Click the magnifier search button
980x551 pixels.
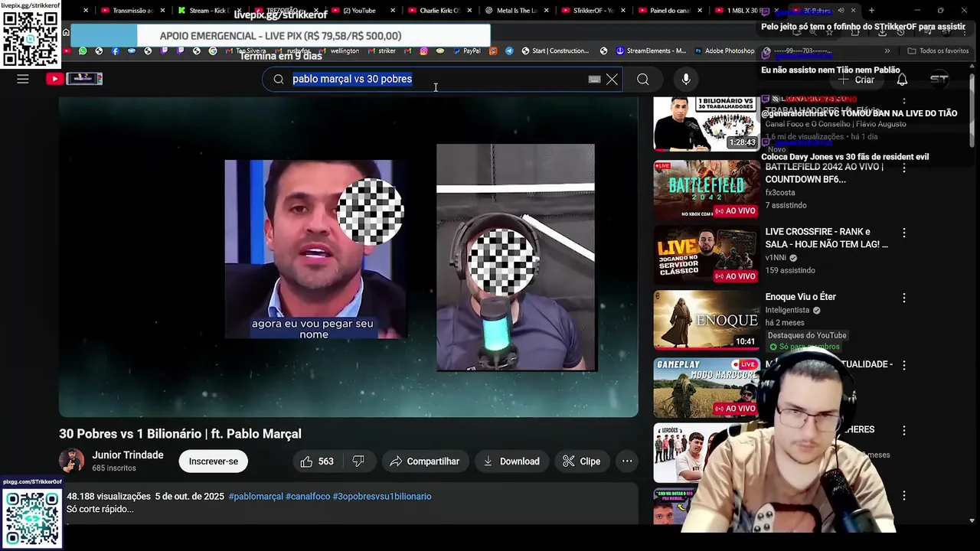point(643,79)
